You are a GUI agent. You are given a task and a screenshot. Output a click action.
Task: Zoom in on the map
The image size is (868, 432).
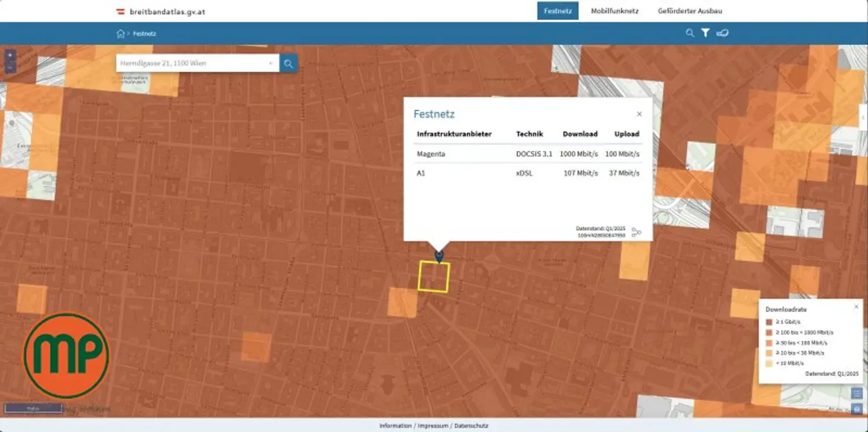pos(10,55)
